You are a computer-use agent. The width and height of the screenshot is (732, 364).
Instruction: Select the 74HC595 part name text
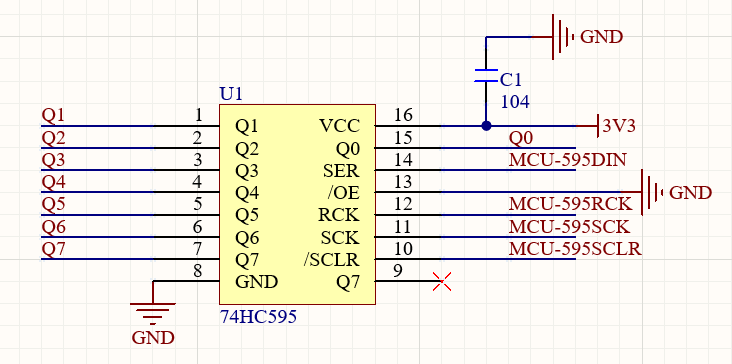(x=258, y=317)
